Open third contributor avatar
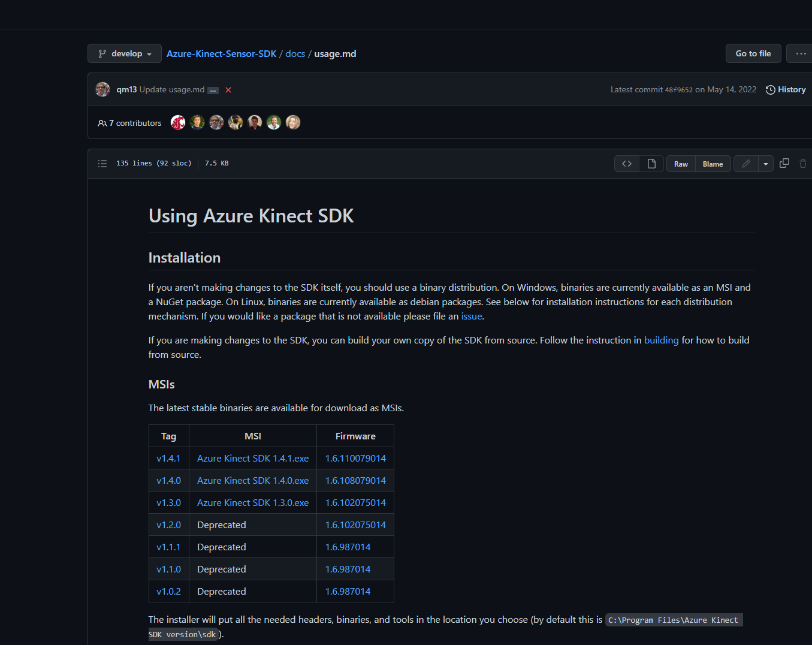Viewport: 812px width, 645px height. click(x=216, y=122)
